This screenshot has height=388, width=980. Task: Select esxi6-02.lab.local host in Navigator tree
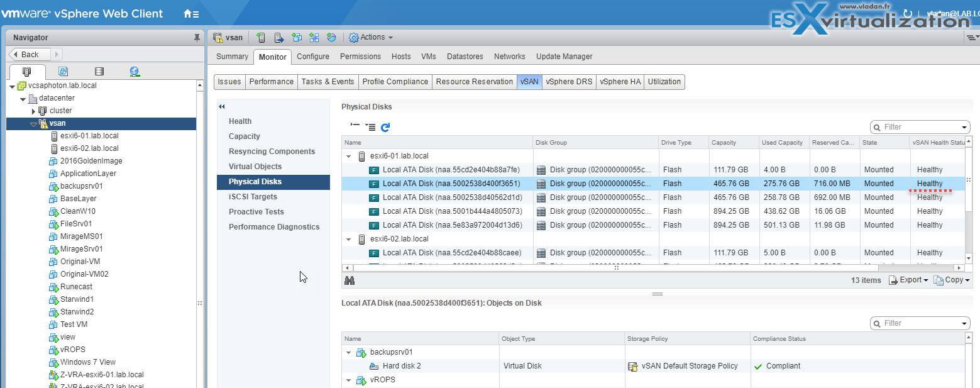click(x=89, y=148)
